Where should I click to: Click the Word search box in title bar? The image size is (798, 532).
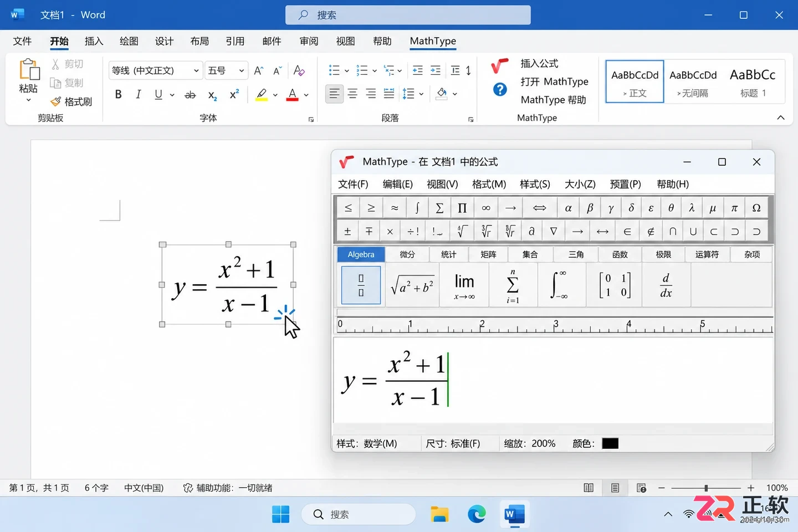pyautogui.click(x=408, y=15)
